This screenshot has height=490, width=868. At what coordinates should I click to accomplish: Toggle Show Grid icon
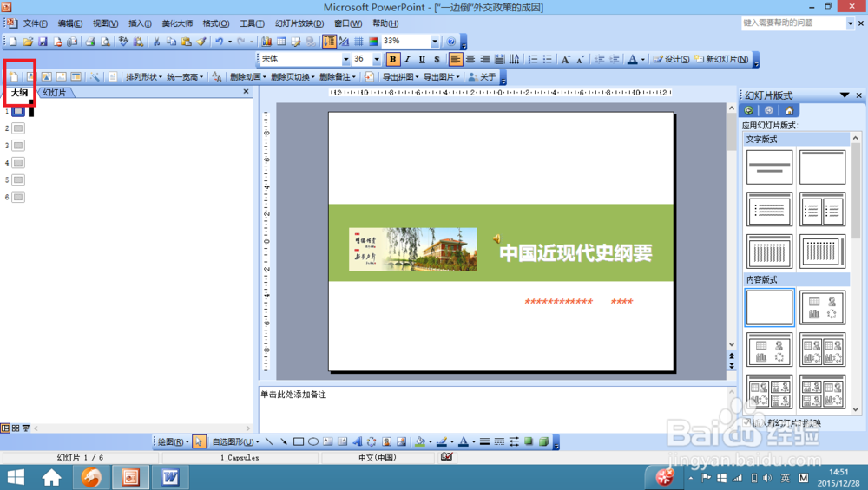[x=358, y=42]
